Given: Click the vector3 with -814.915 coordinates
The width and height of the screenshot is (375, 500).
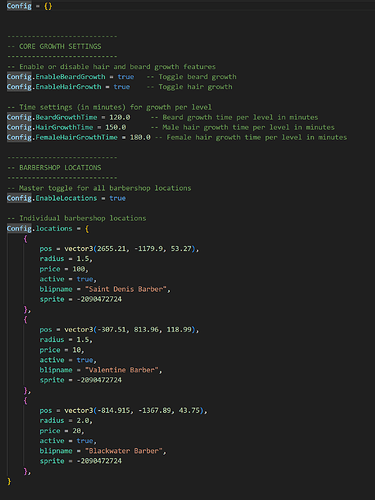Looking at the screenshot, I should coord(134,410).
